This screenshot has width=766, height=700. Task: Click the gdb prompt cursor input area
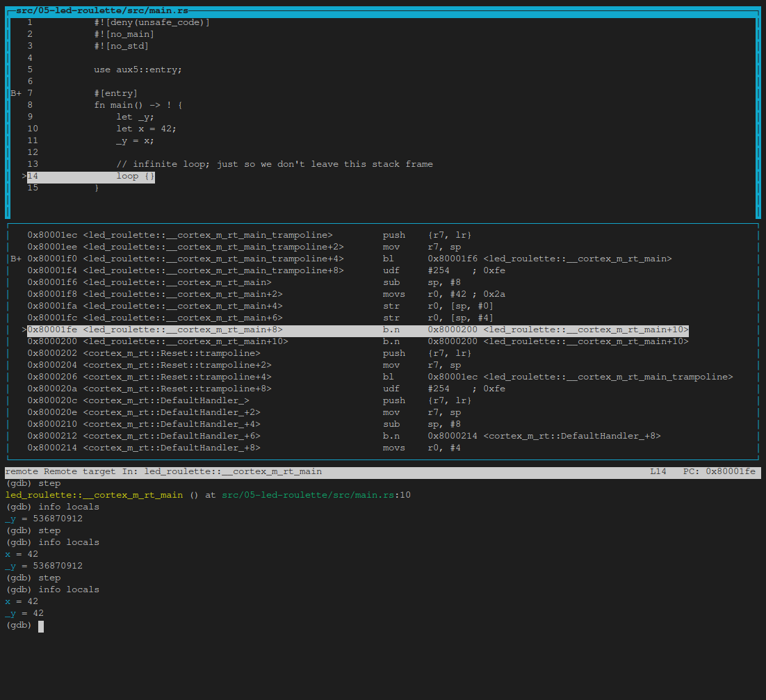41,627
